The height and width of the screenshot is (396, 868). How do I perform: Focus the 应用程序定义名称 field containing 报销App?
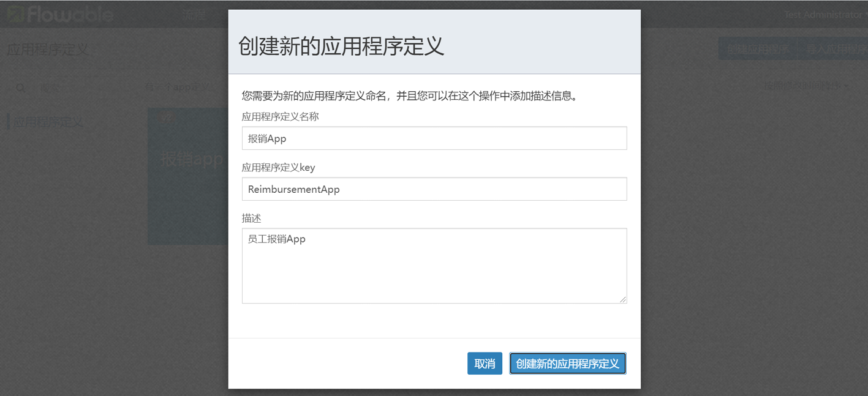click(434, 138)
